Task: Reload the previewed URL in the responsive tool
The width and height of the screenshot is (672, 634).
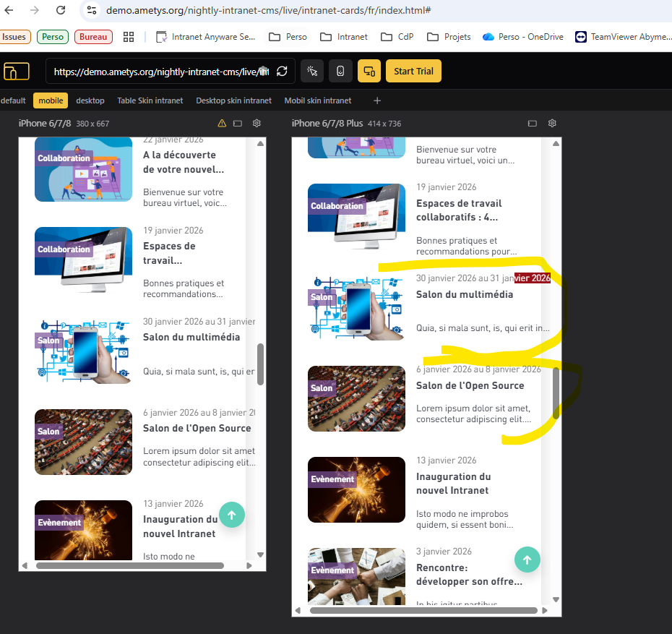Action: pyautogui.click(x=283, y=72)
